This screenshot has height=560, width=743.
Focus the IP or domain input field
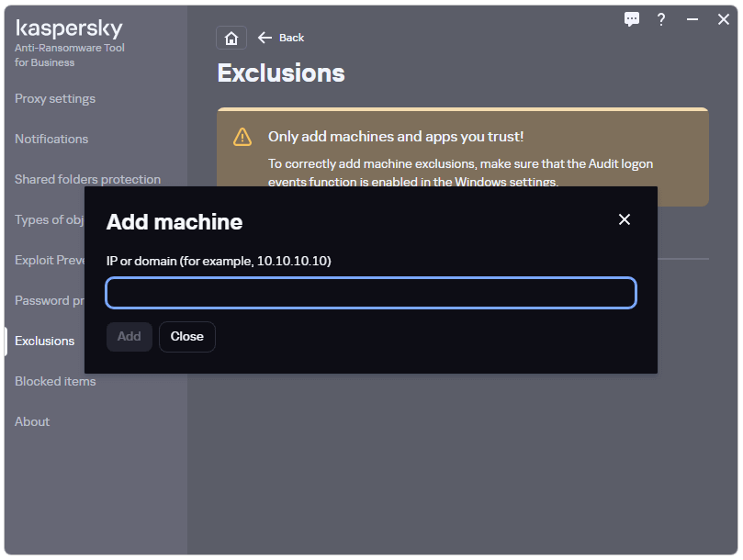371,293
